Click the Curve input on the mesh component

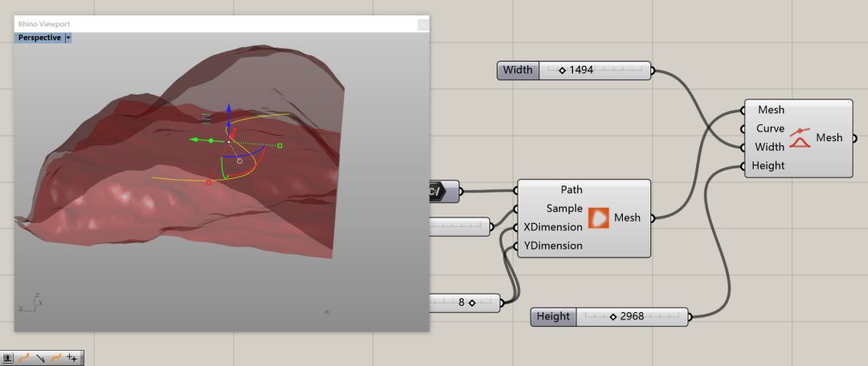[x=770, y=128]
